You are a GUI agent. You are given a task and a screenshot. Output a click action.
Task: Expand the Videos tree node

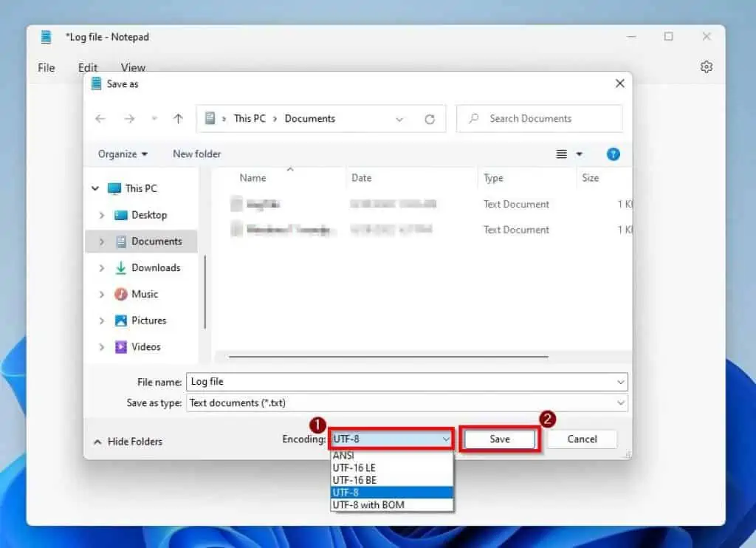coord(101,347)
